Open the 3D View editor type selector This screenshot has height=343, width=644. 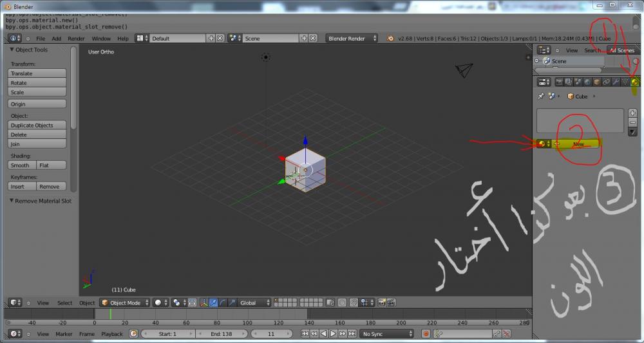click(15, 303)
